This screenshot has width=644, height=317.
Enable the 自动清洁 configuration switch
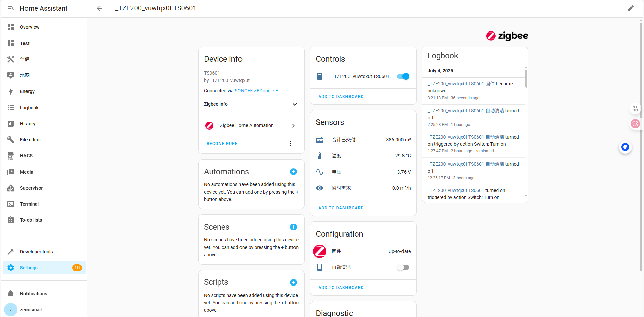pos(403,267)
